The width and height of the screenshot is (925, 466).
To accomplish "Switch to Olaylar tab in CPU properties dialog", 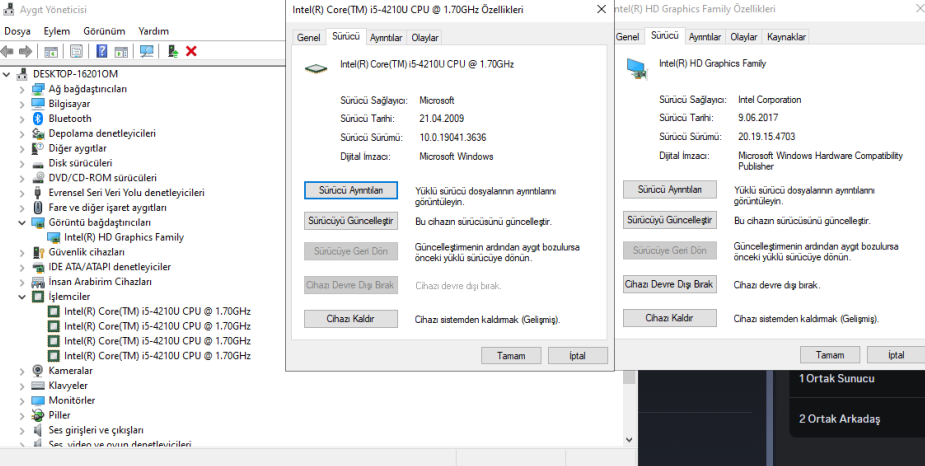I will click(x=425, y=37).
